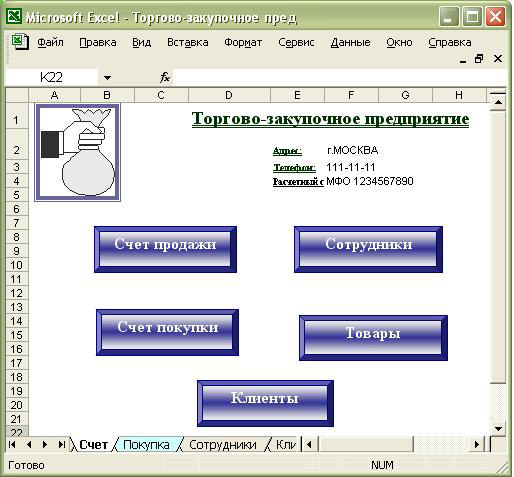Click in the K22 Name Box field
514x477 pixels.
(52, 78)
